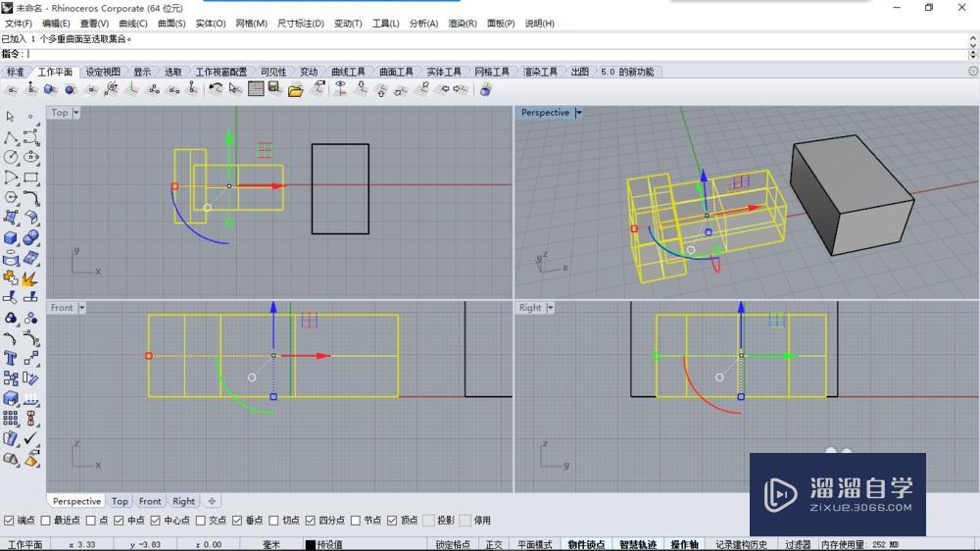The width and height of the screenshot is (980, 551).
Task: Select the Front viewport tab at bottom
Action: [150, 502]
